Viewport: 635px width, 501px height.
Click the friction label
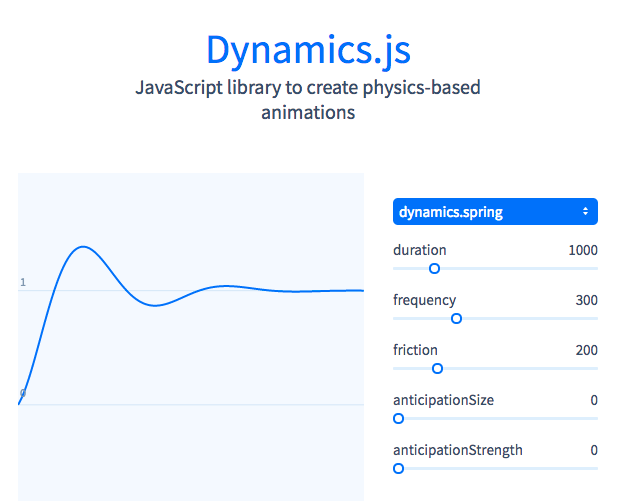coord(415,350)
